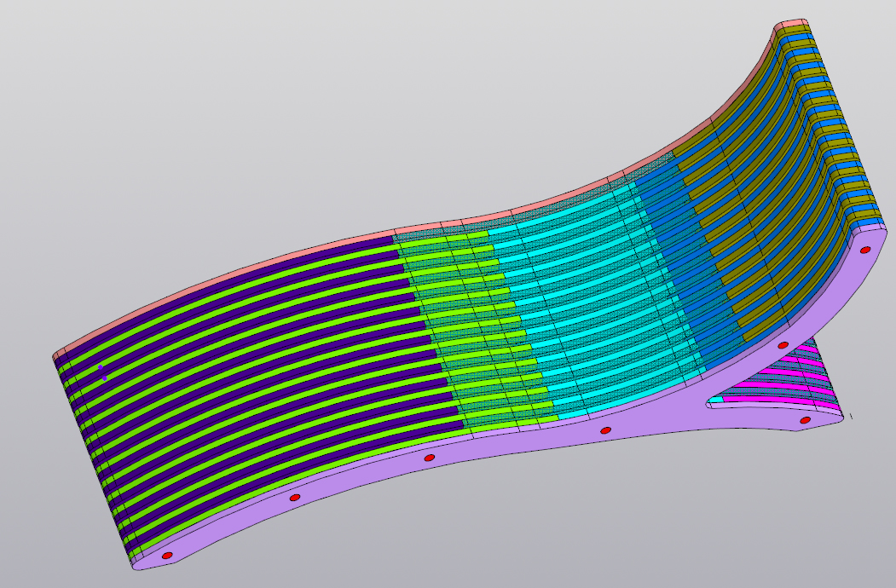
Task: Select the second red hole from the left
Action: pyautogui.click(x=295, y=497)
